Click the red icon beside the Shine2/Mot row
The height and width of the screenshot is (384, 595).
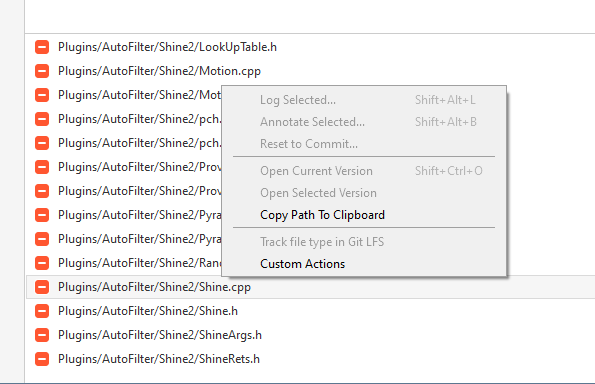[42, 95]
